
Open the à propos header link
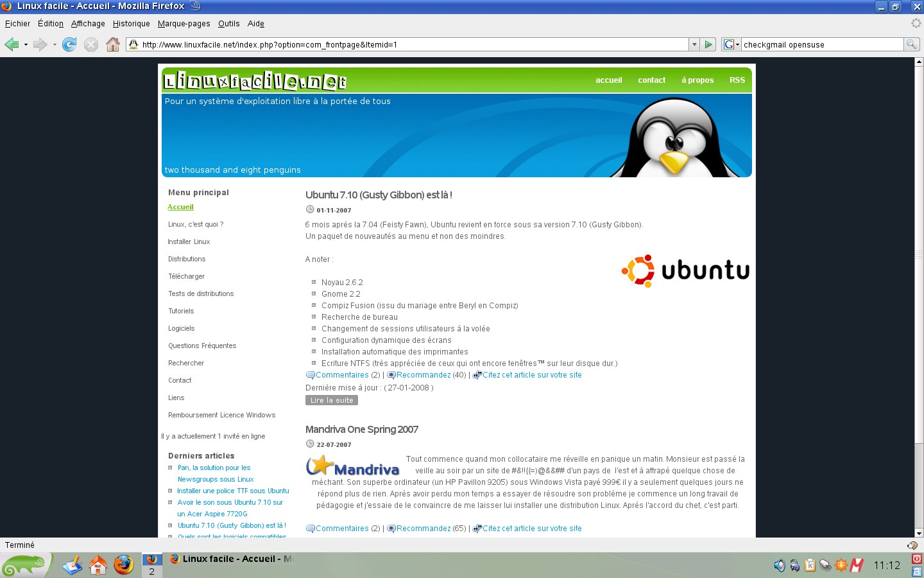(x=697, y=80)
